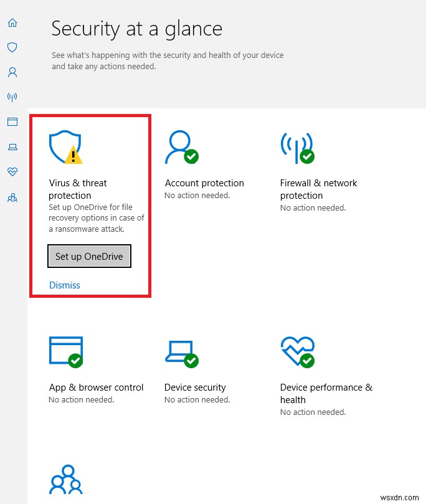Open App & browser control browser-window sidebar icon
Image resolution: width=426 pixels, height=504 pixels.
point(12,122)
